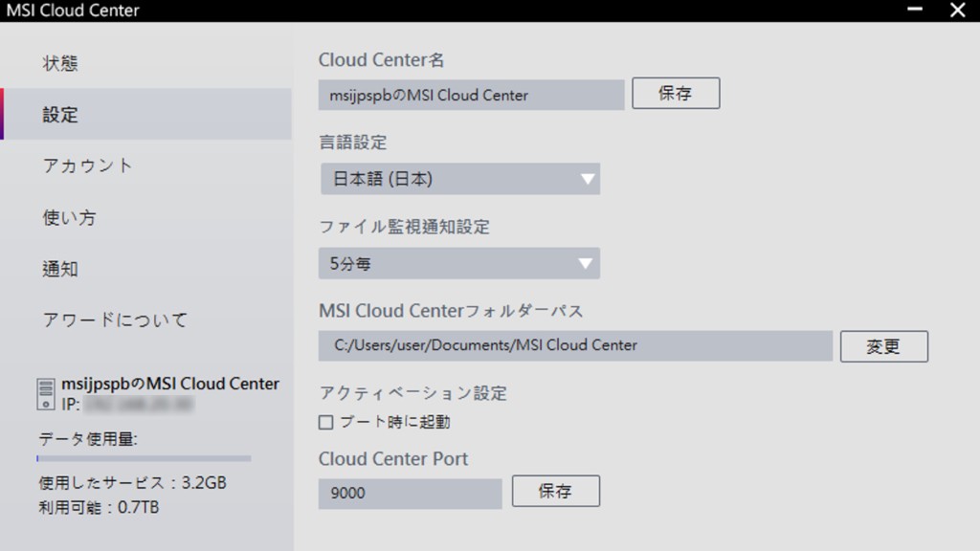Expand the ファイル監視通知設定 interval dropdown
980x551 pixels.
(x=459, y=263)
